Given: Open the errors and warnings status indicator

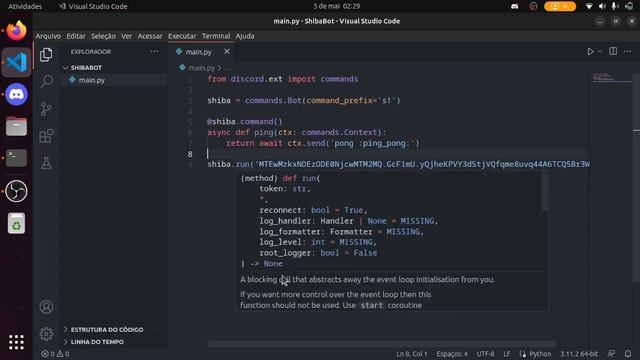Looking at the screenshot, I should tap(55, 354).
